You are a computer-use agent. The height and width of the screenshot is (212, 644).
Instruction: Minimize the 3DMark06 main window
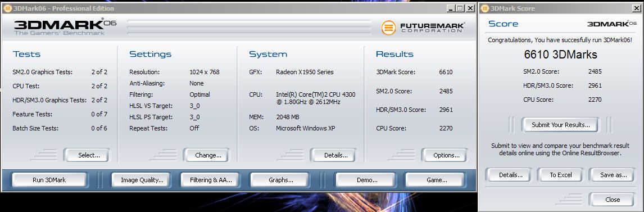click(451, 8)
